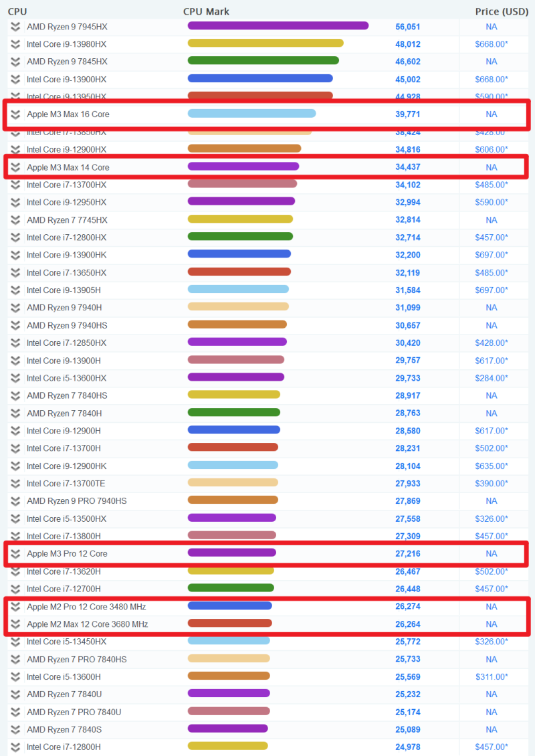The width and height of the screenshot is (535, 756).
Task: Click the 26,274 CPU Mark score
Action: pyautogui.click(x=408, y=607)
